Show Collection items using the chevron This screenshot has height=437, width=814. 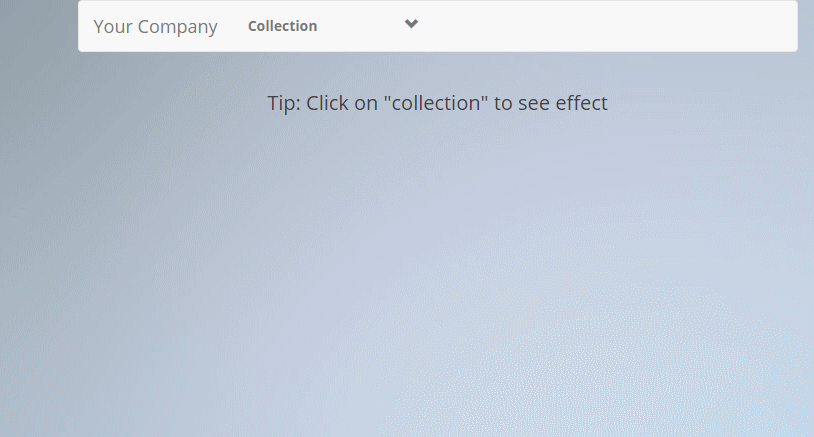click(x=411, y=25)
